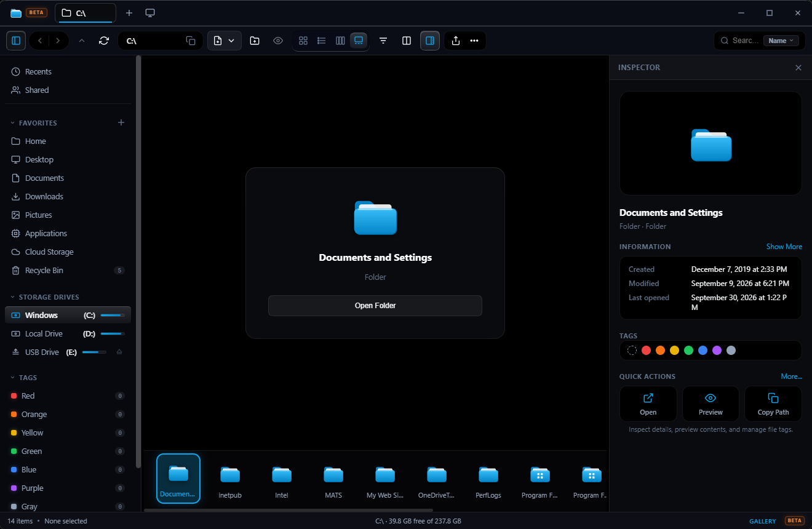Image resolution: width=812 pixels, height=529 pixels.
Task: Close the Inspector panel
Action: [798, 68]
